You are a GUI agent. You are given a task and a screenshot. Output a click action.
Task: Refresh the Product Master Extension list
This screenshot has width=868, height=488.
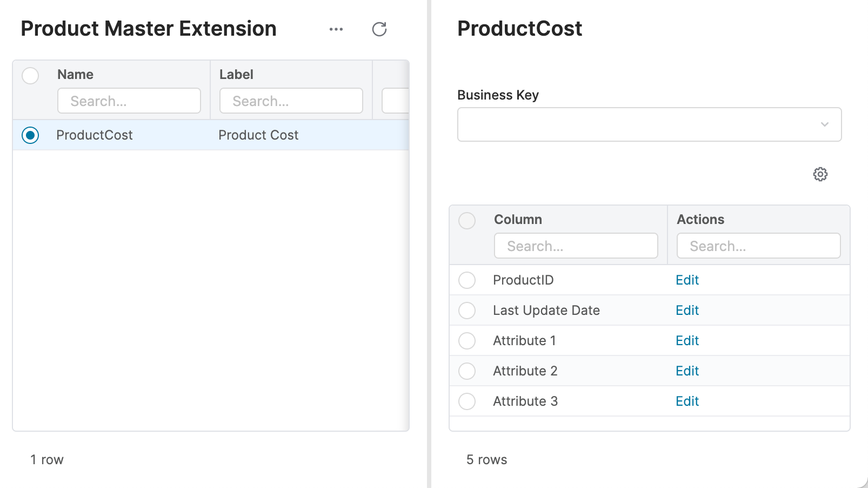tap(379, 29)
